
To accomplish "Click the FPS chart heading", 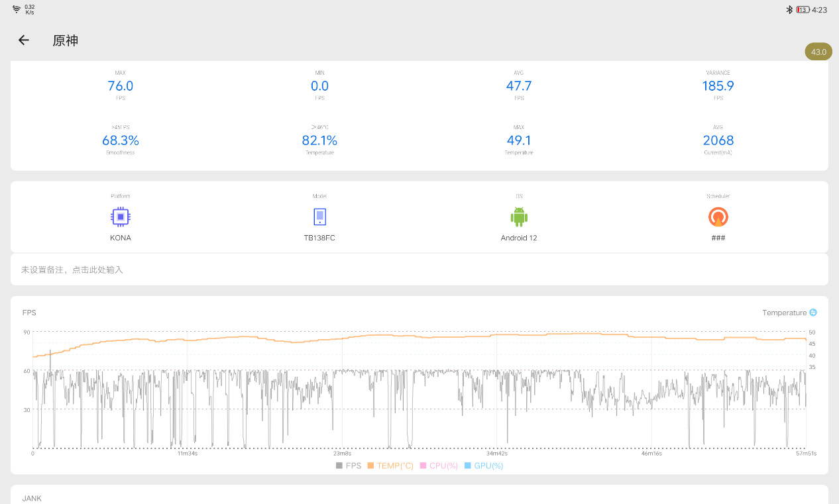I will (x=29, y=313).
